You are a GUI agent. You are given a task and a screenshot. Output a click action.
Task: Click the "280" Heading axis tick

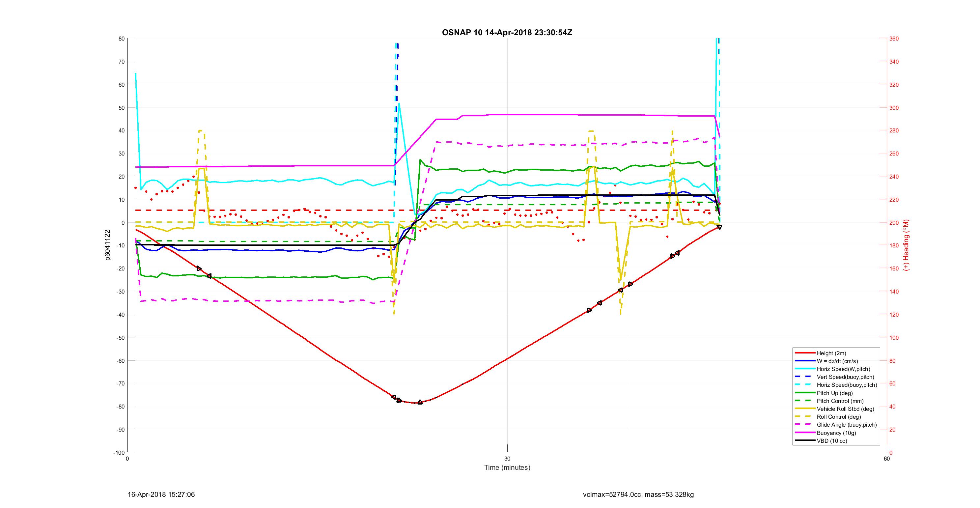[x=894, y=130]
